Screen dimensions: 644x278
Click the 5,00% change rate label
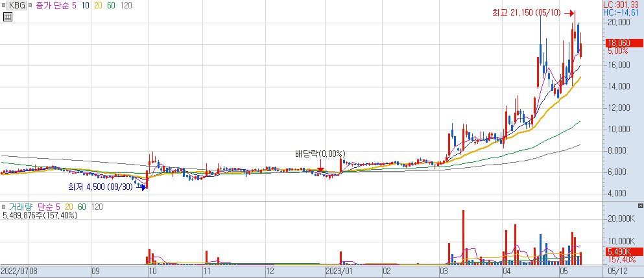tap(619, 51)
